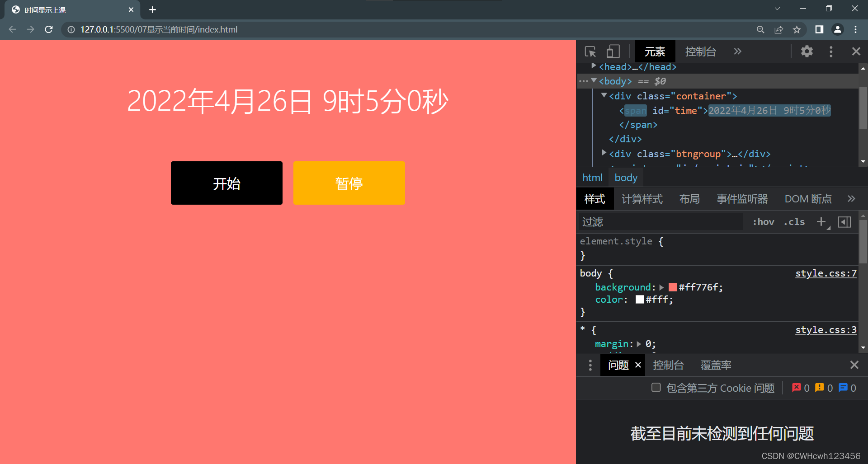The height and width of the screenshot is (464, 868).
Task: Open the style.css:3 source link
Action: click(826, 330)
